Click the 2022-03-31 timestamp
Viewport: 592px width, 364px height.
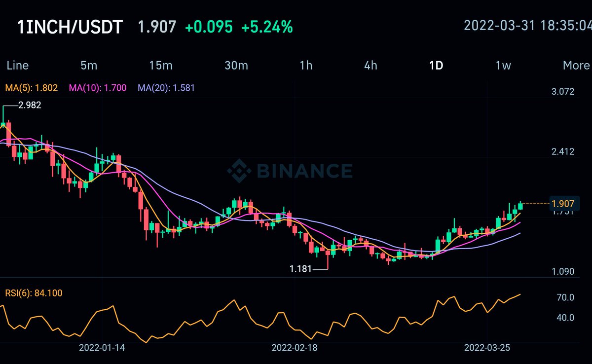coord(528,25)
